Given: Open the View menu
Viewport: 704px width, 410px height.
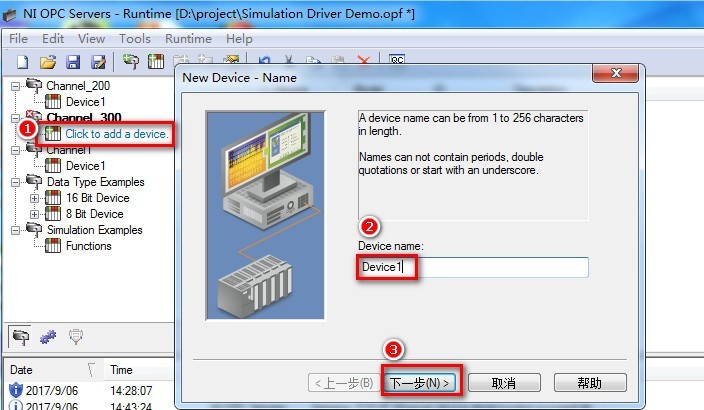Looking at the screenshot, I should [92, 39].
